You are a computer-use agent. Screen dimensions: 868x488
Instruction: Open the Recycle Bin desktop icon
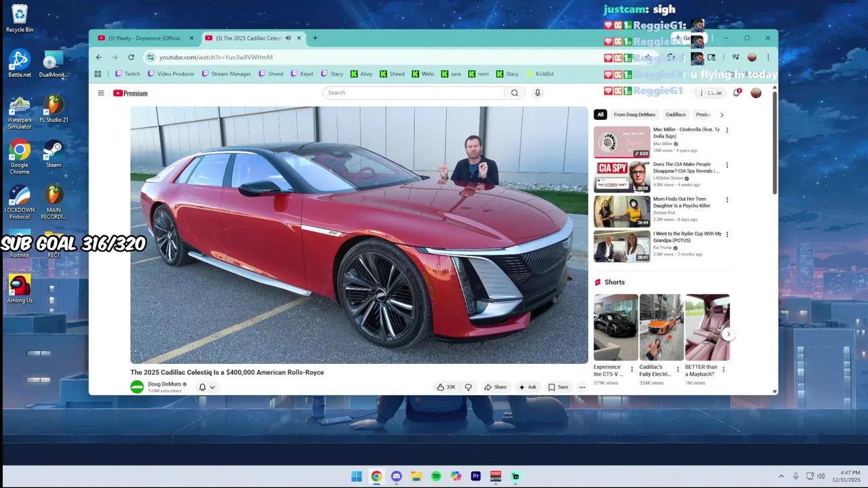[x=20, y=19]
